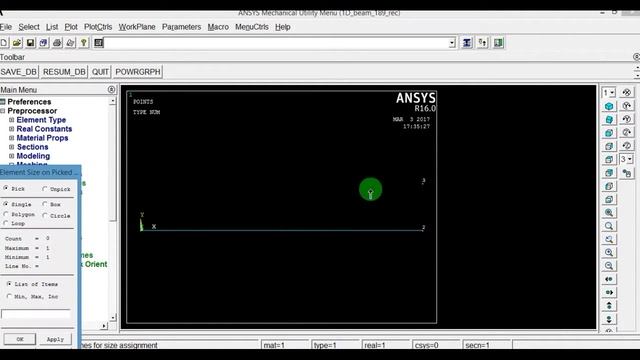Choose the List of Items option
640x360 pixels.
[9, 283]
